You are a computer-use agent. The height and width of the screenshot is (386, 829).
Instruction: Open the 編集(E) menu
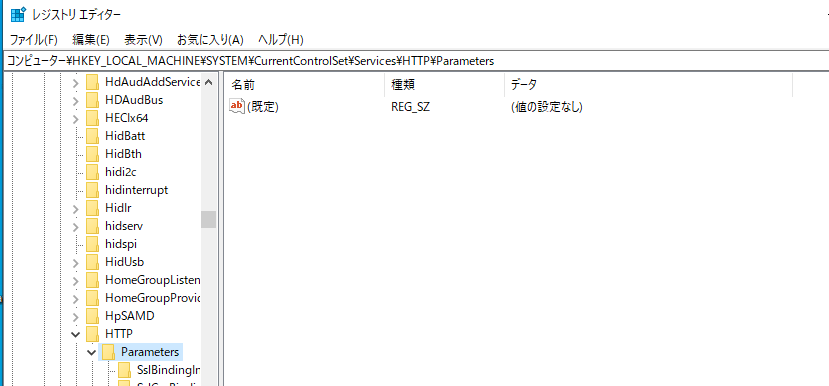[x=90, y=40]
